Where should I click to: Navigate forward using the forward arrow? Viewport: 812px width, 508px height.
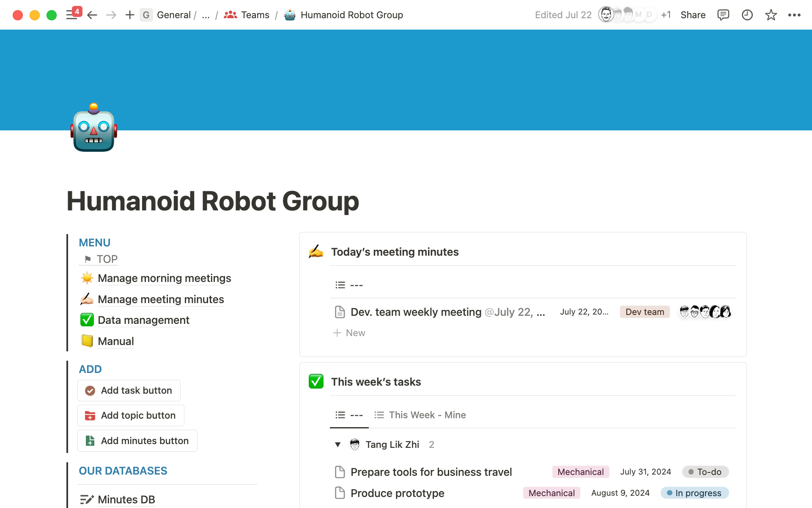[111, 15]
